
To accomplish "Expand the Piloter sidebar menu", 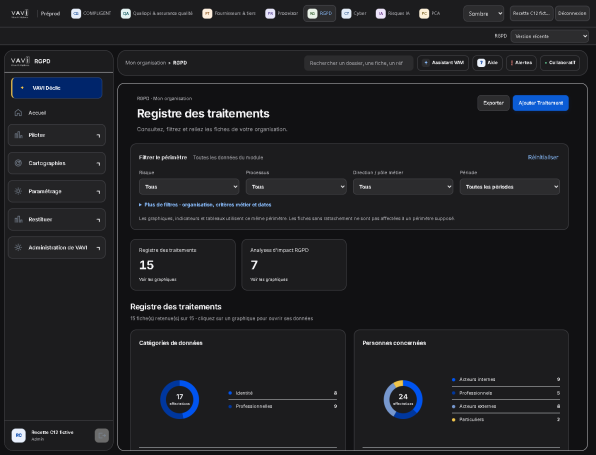I will pyautogui.click(x=57, y=135).
